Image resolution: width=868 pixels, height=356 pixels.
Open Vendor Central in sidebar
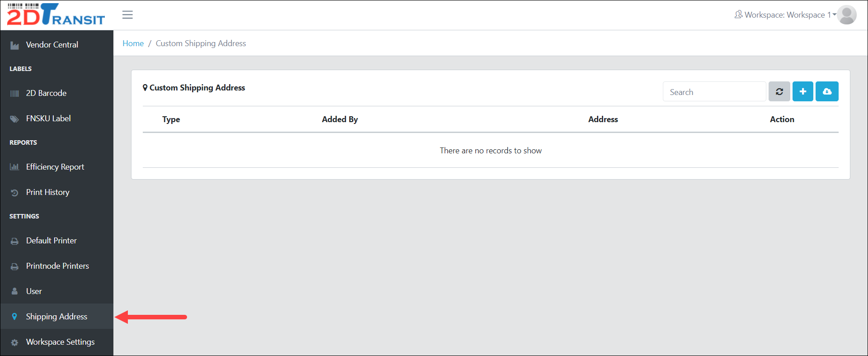click(x=52, y=45)
